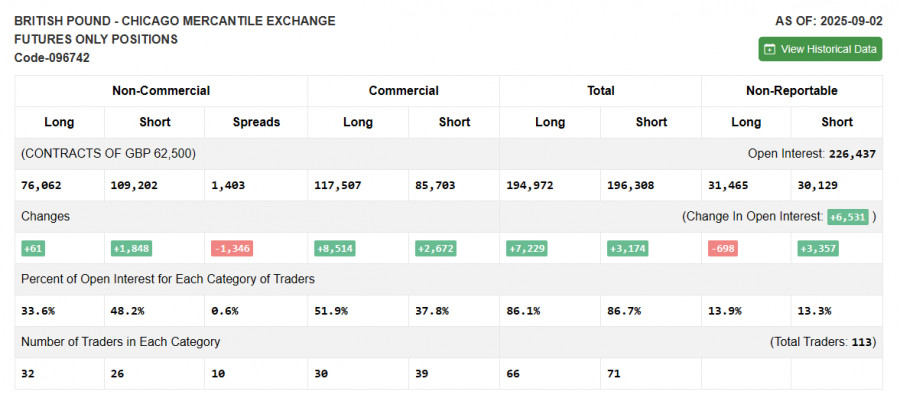This screenshot has height=395, width=900.
Task: Click the Spreads column header
Action: [x=256, y=122]
